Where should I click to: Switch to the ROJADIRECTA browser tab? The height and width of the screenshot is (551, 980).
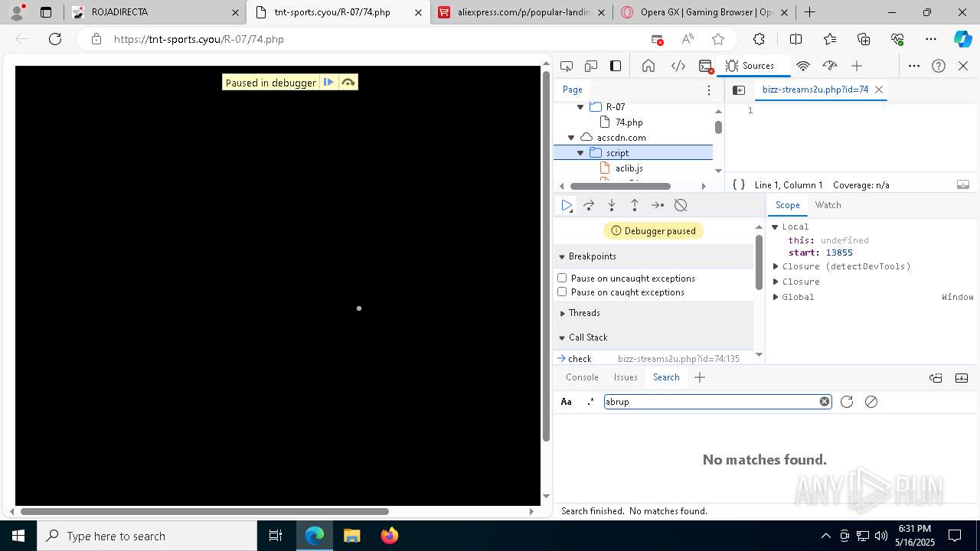coord(155,12)
